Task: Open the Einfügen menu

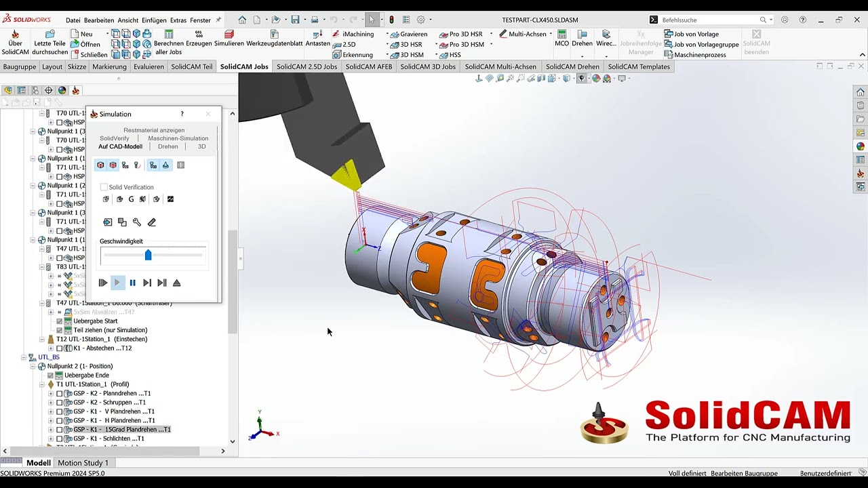Action: tap(154, 20)
